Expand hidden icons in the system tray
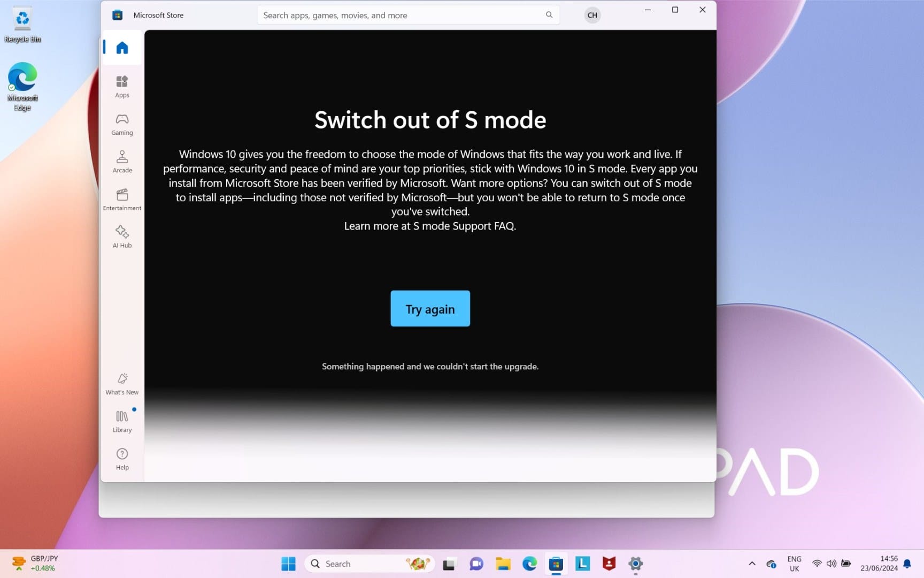The image size is (924, 578). click(752, 564)
